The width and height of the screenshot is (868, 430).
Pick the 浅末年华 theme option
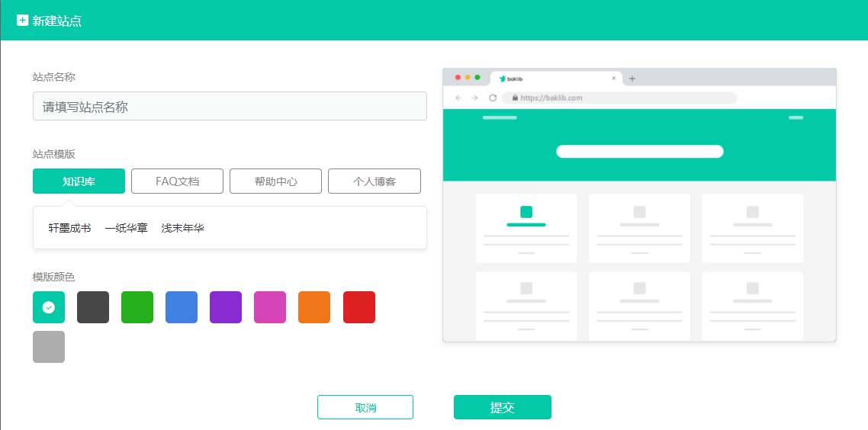coord(182,228)
